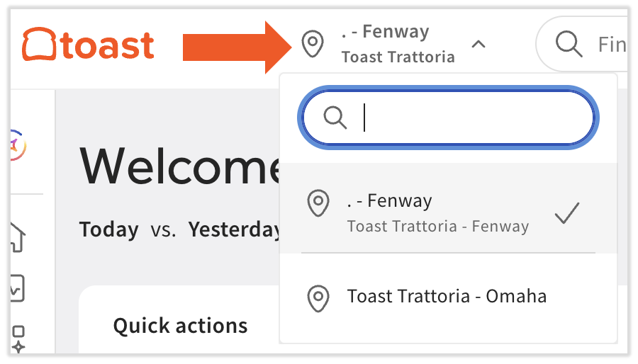Click the location pin icon in the header
Image resolution: width=638 pixels, height=364 pixels.
[312, 44]
